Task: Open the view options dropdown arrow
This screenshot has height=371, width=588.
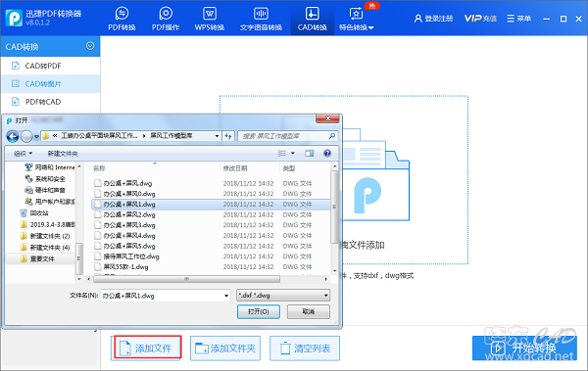Action: point(293,154)
